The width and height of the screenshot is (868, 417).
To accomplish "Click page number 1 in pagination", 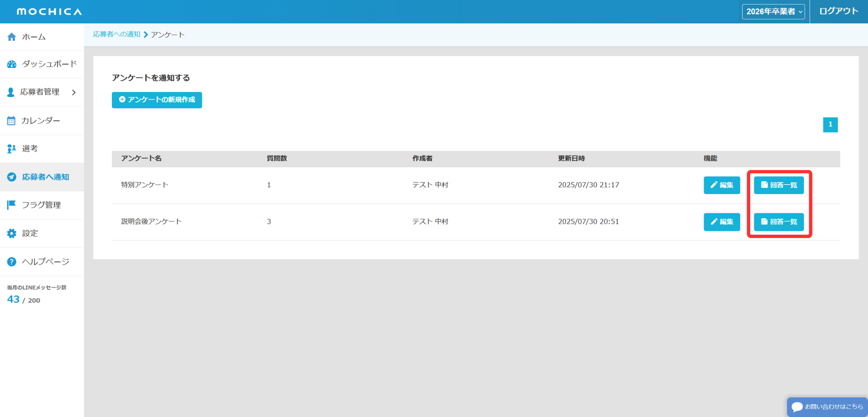I will pyautogui.click(x=830, y=125).
